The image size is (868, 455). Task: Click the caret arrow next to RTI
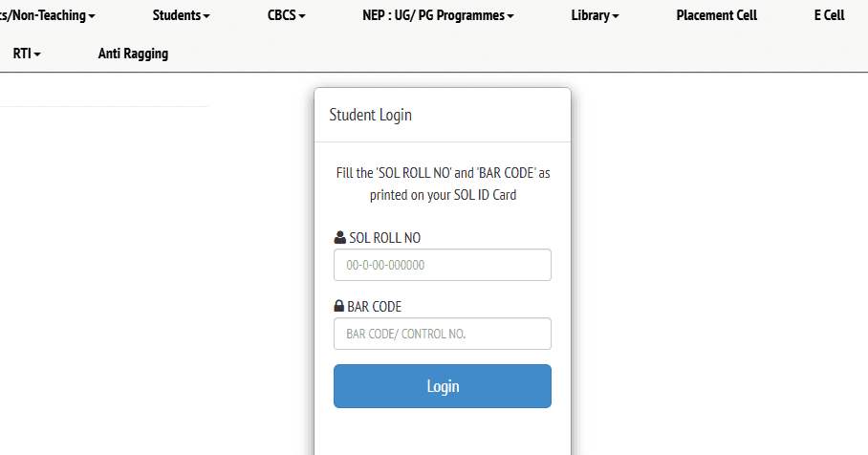tap(37, 55)
